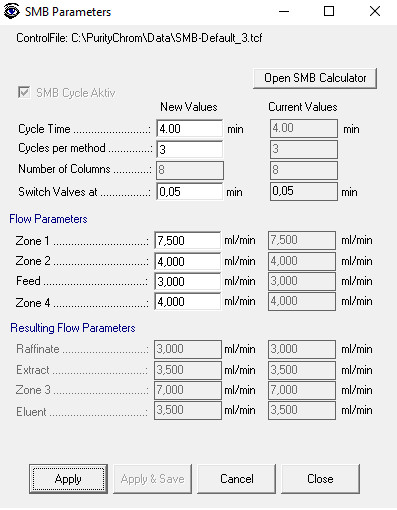Select the Cycles per method new value field

tap(190, 149)
